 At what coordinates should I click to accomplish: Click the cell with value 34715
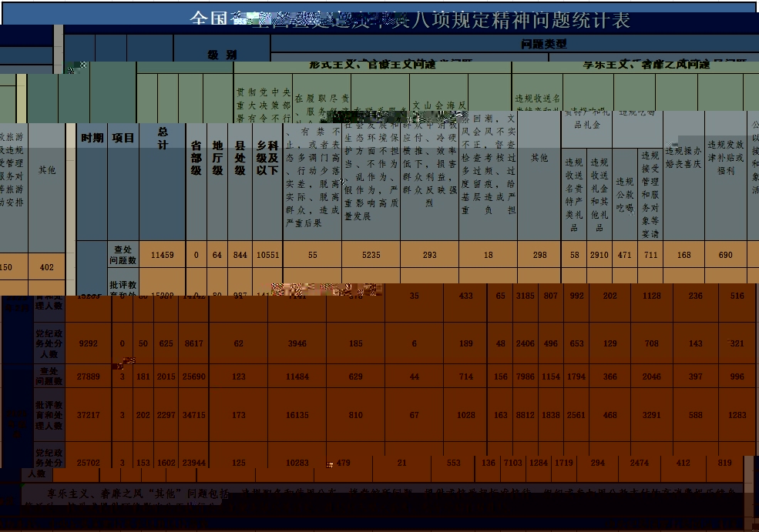[x=194, y=415]
